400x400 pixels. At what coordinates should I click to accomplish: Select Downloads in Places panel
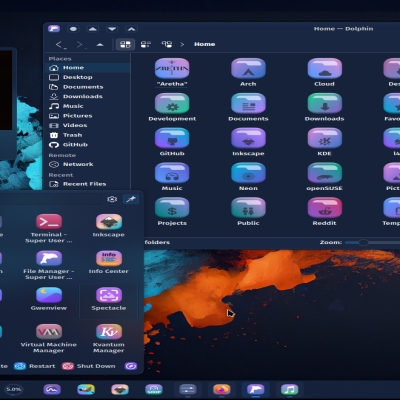(88, 97)
